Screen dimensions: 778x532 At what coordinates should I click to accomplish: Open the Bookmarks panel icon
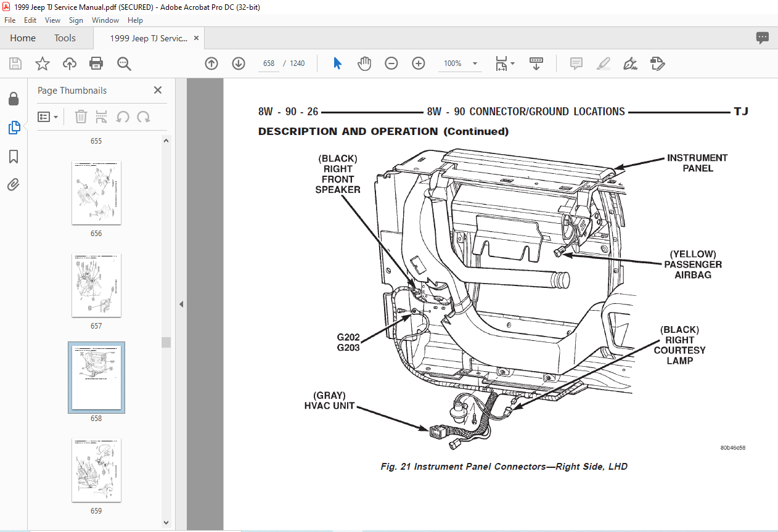(x=14, y=157)
